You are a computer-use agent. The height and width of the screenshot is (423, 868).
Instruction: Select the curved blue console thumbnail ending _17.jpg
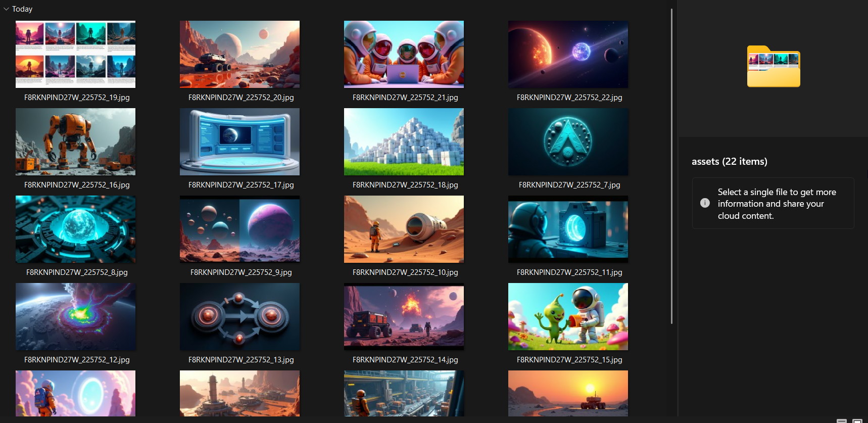coord(239,142)
